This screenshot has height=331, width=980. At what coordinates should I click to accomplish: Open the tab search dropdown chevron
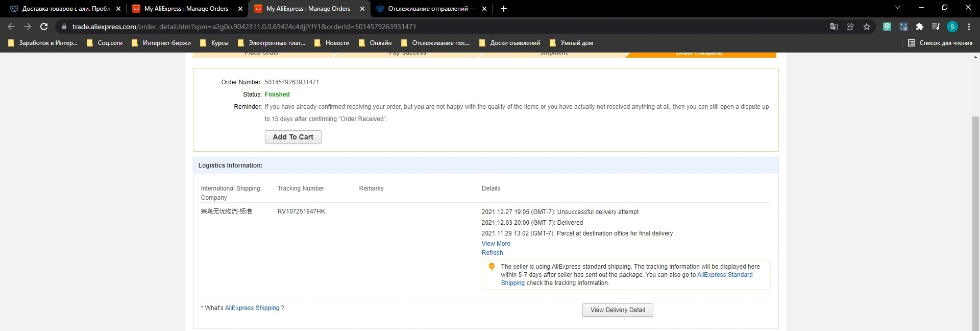898,8
